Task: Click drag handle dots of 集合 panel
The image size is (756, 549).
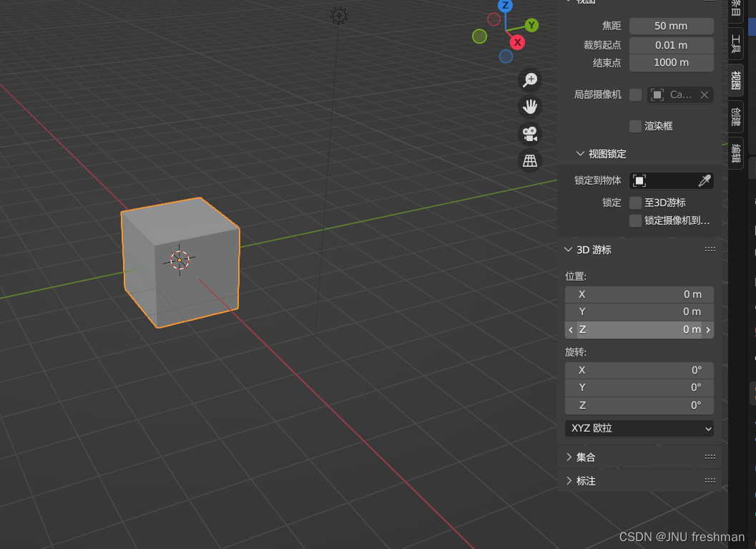Action: pyautogui.click(x=710, y=457)
